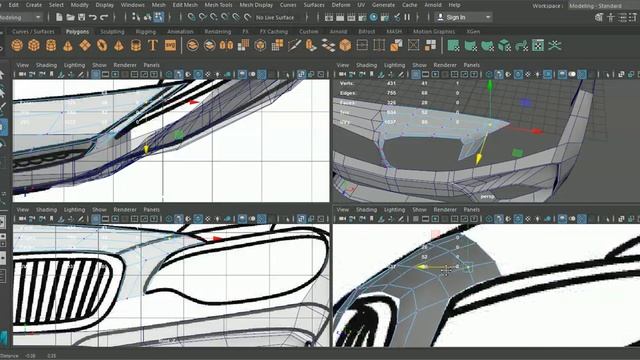This screenshot has height=360, width=640.
Task: Switch to the Motion Graphics shelf tab
Action: tap(434, 31)
